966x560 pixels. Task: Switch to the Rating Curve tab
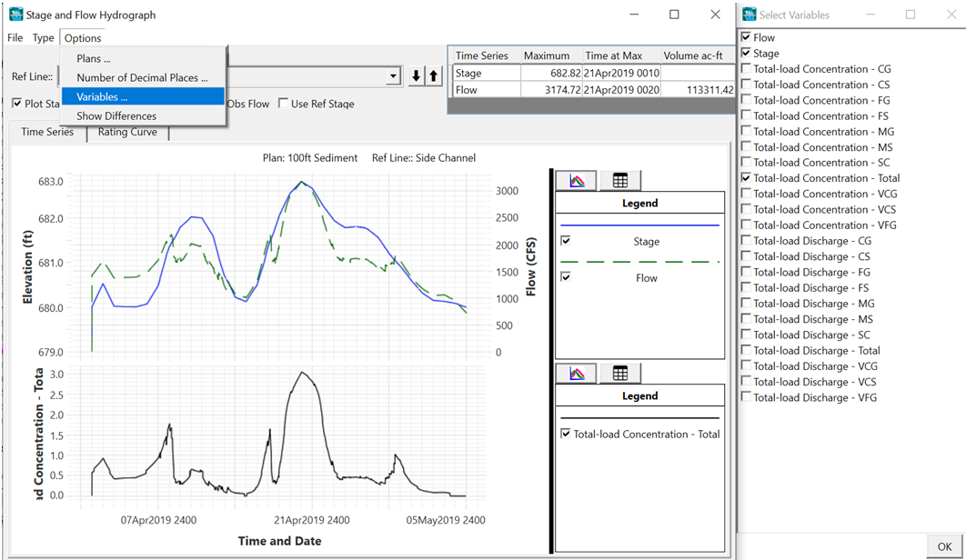127,132
